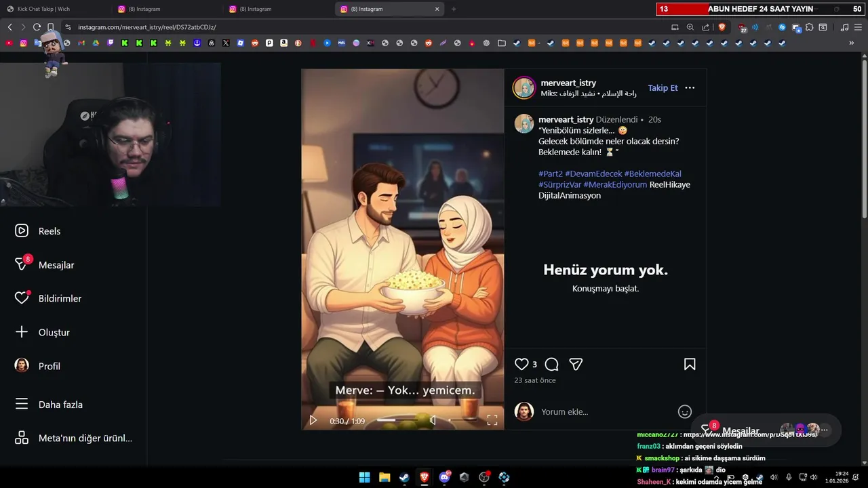Open the #SürprizVar hashtag
This screenshot has width=868, height=488.
559,184
